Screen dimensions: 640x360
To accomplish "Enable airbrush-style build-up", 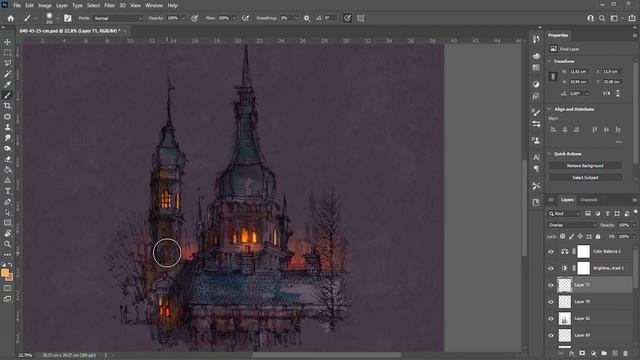I will point(245,18).
